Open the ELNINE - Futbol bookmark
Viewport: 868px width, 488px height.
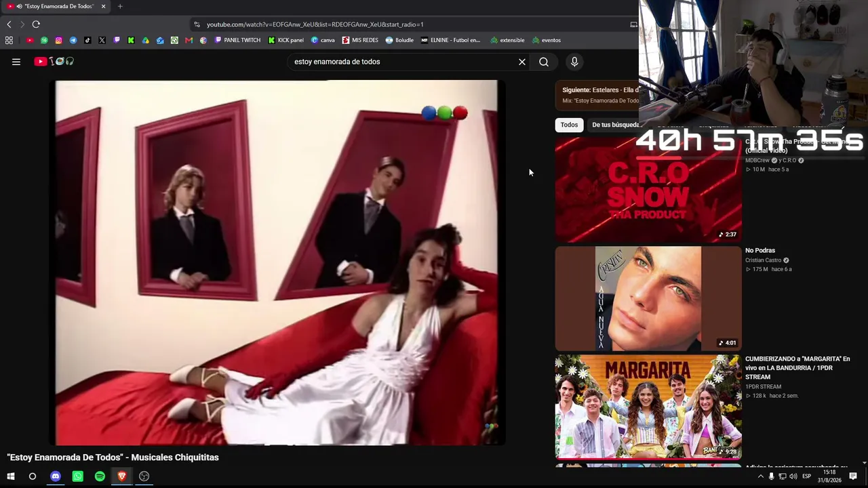[x=450, y=40]
